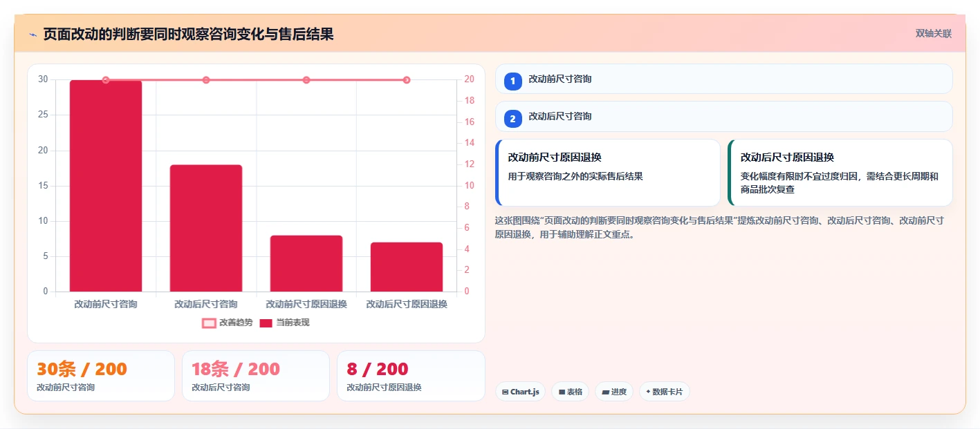Click the text 用于观察咨询之外的实际售后结果
Screen dimensions: 980x429
[575, 176]
